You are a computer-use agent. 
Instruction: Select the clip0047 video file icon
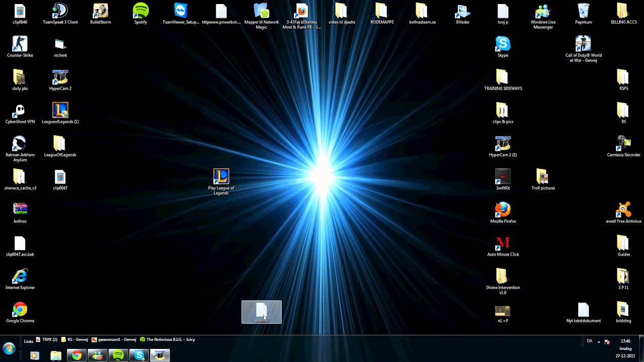[x=60, y=180]
